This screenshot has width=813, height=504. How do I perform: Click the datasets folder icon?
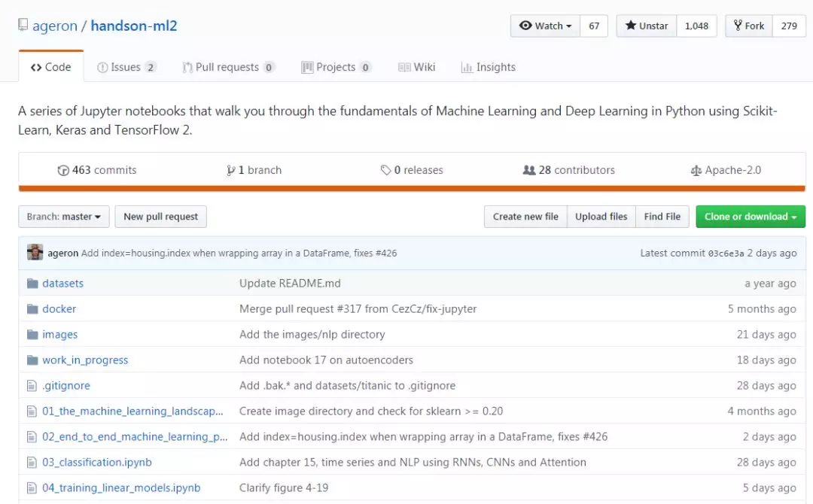[x=32, y=284]
